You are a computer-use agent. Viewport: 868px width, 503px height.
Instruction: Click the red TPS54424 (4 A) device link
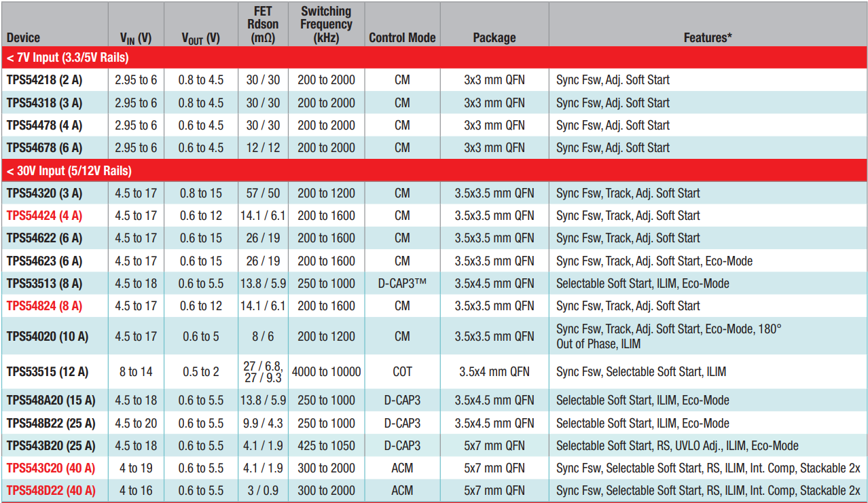(44, 216)
